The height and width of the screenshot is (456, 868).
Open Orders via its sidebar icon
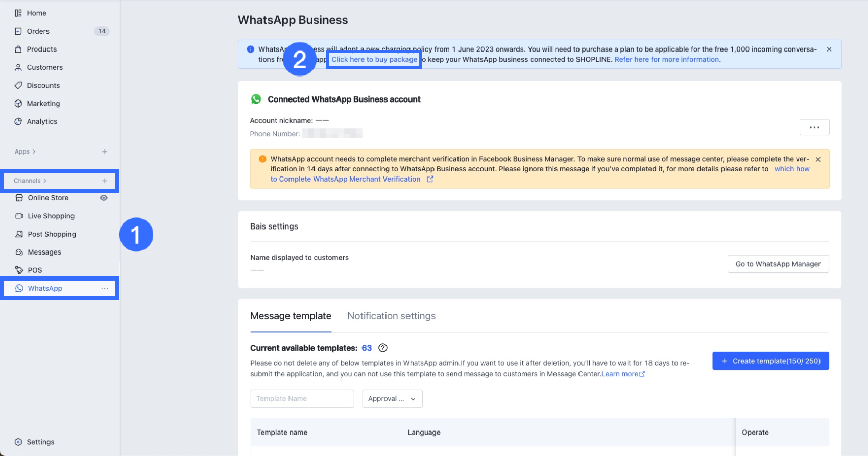[x=18, y=31]
